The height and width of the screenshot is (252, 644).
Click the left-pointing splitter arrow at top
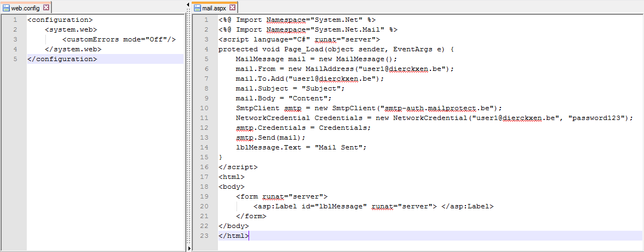[x=188, y=4]
